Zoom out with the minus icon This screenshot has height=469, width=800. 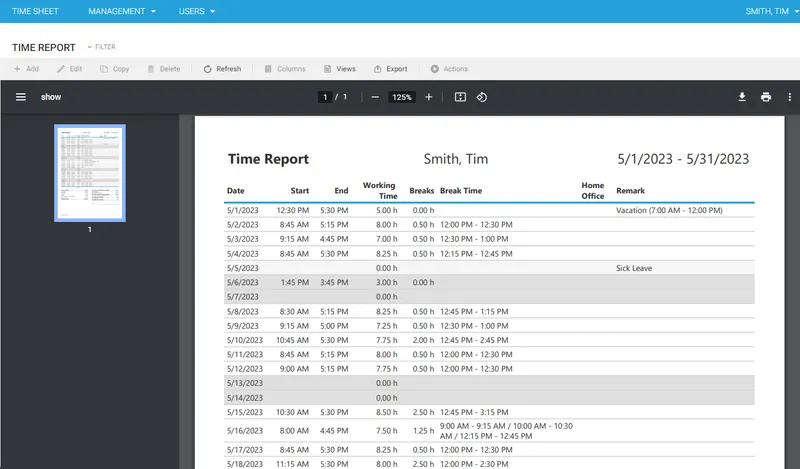[375, 97]
